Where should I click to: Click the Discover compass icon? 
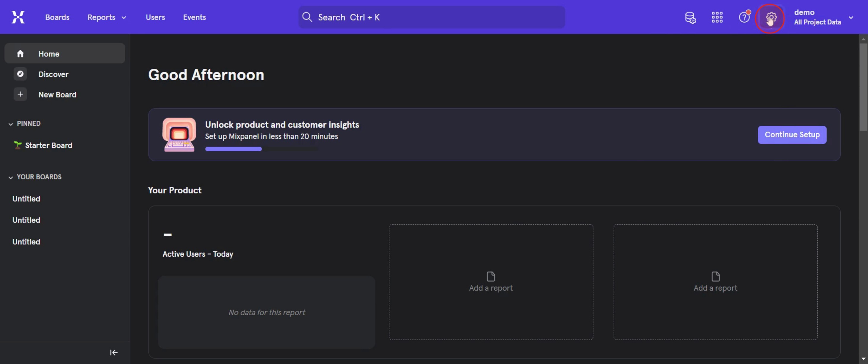point(20,74)
